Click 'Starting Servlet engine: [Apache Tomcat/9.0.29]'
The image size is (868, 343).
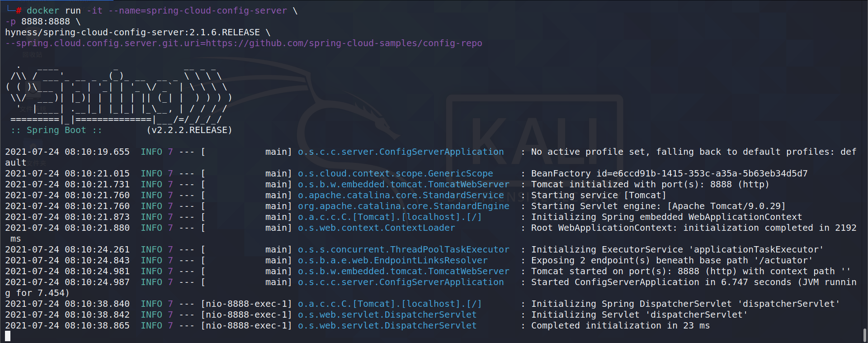coord(659,206)
